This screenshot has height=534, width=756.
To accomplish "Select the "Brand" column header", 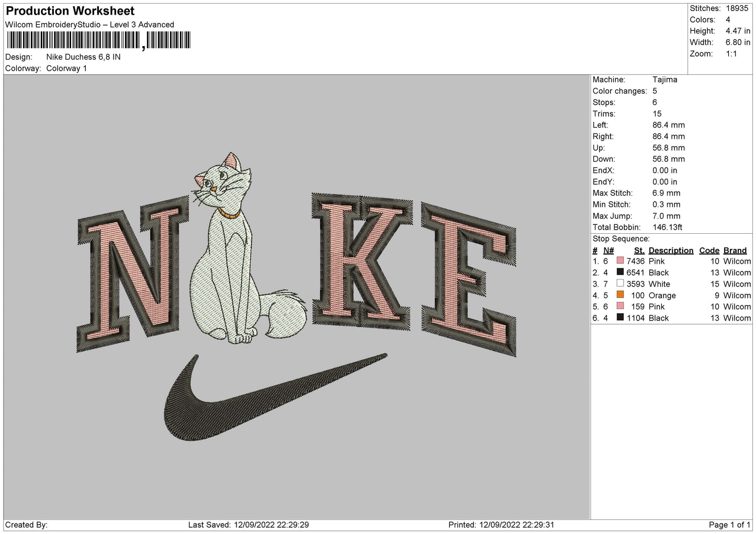I will click(x=735, y=251).
